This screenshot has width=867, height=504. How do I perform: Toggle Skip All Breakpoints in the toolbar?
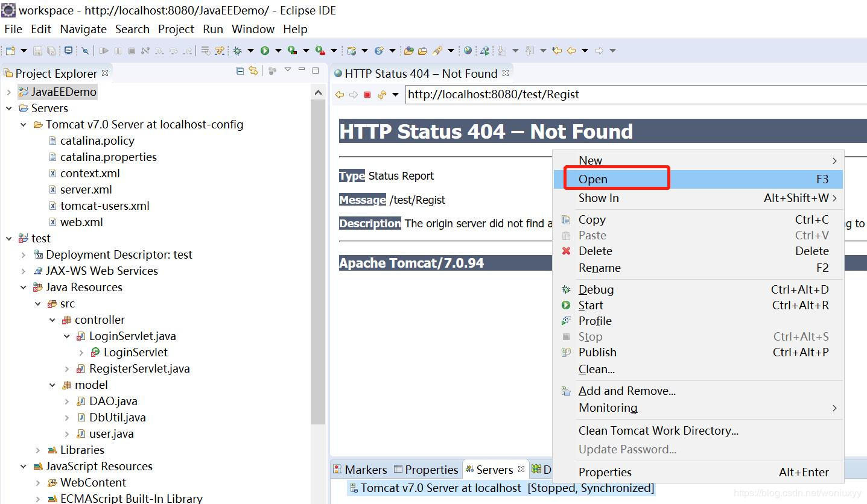(85, 51)
